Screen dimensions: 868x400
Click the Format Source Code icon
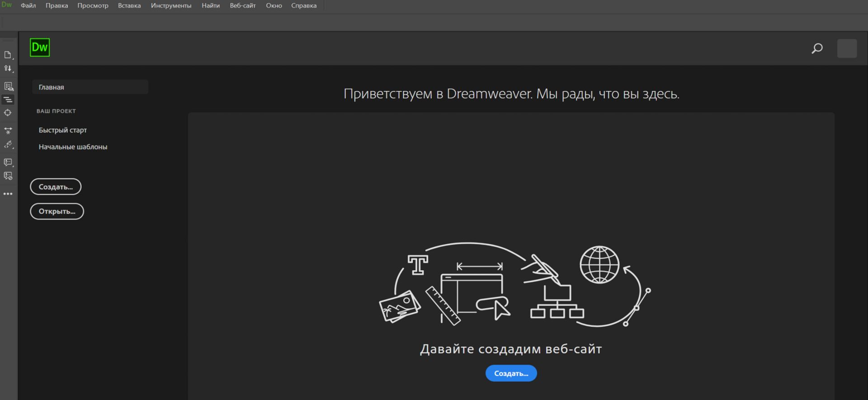pyautogui.click(x=8, y=145)
